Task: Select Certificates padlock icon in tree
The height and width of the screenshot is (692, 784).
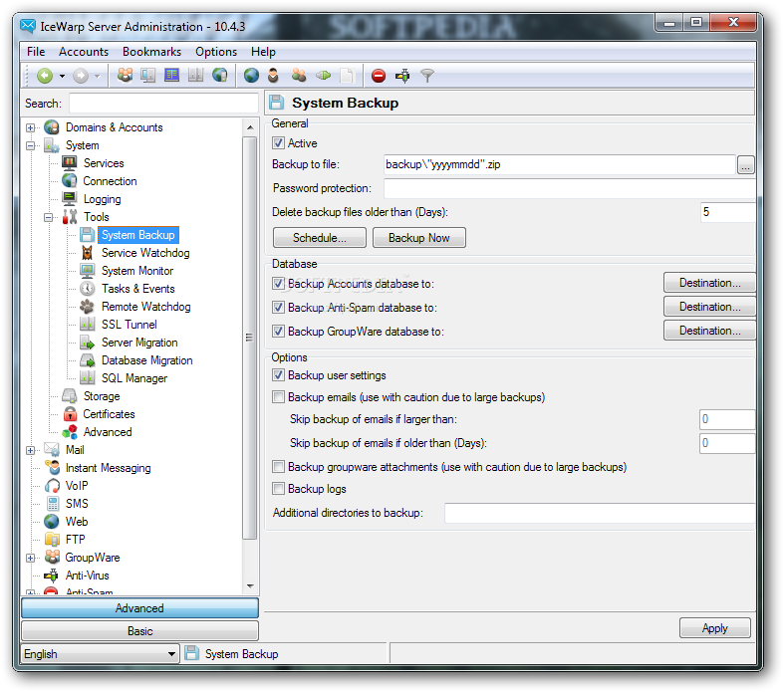Action: tap(70, 414)
